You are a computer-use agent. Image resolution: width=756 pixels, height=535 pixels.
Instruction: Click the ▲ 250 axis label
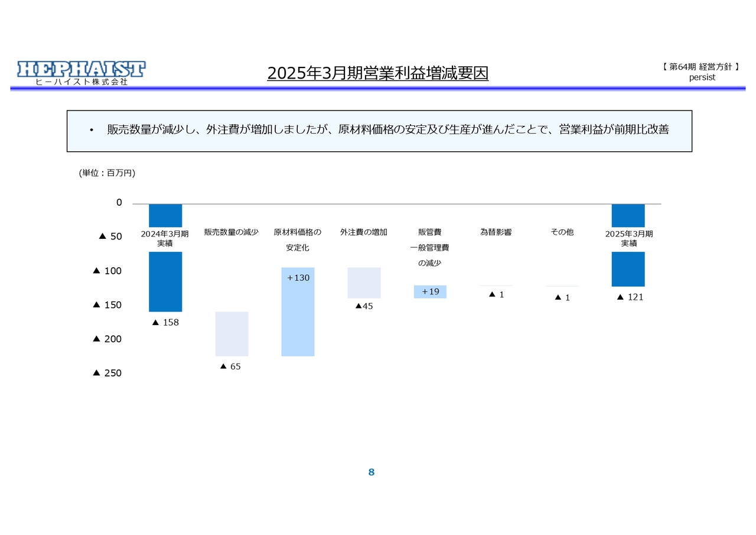[107, 373]
